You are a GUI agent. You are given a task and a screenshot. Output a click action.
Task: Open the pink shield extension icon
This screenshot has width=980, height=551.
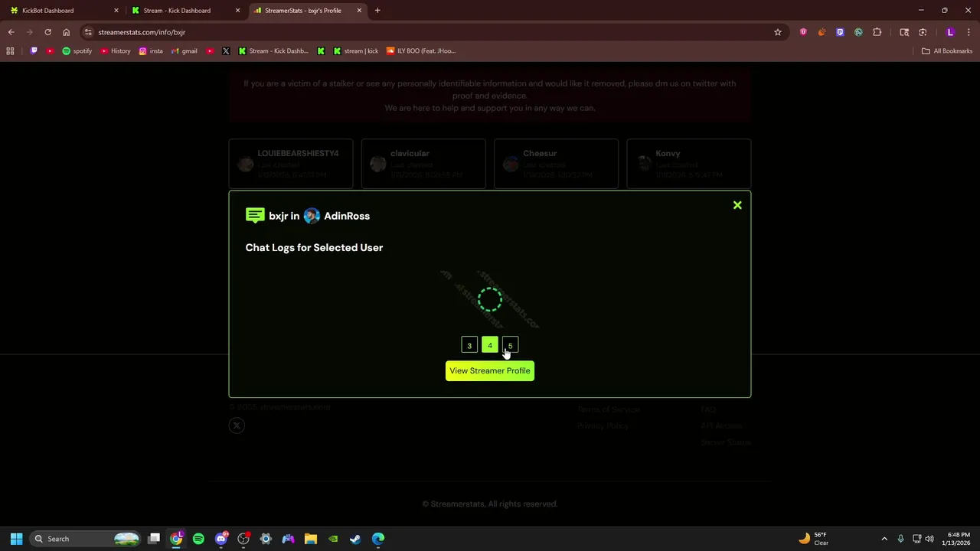(803, 32)
